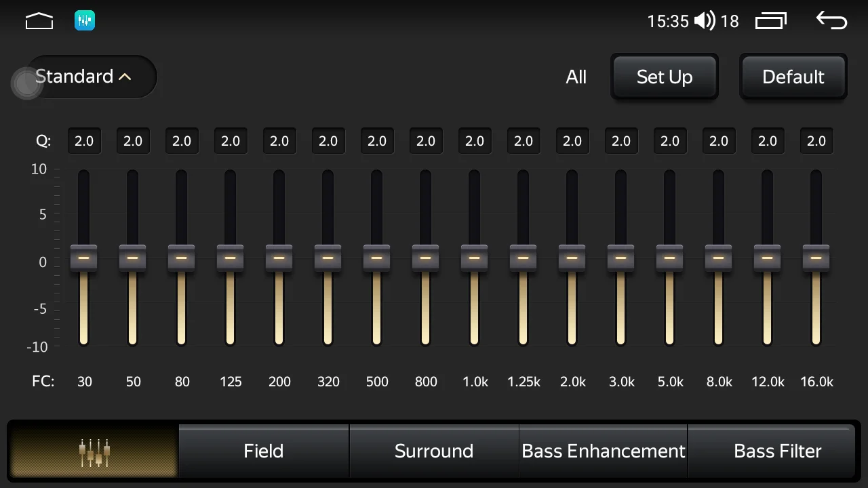Tap the back arrow icon
Image resolution: width=868 pixels, height=488 pixels.
click(831, 20)
